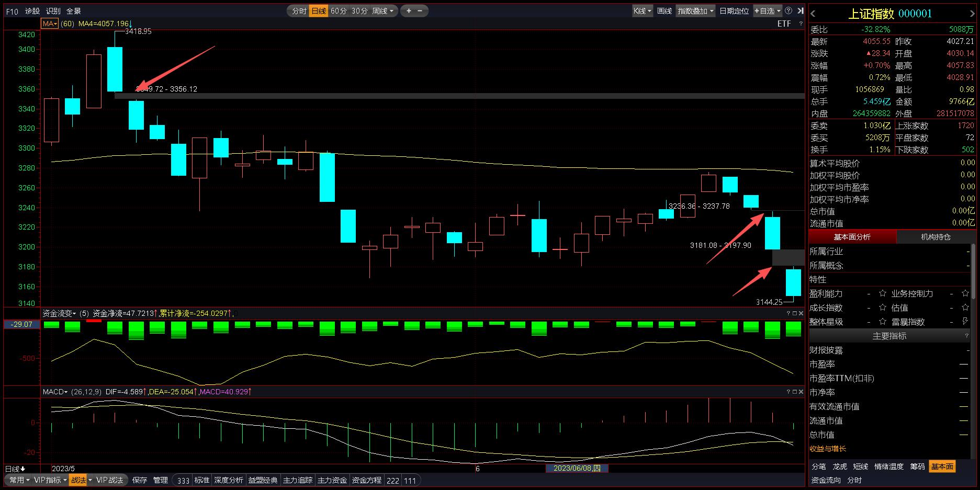Open the 周线 period dropdown
This screenshot has height=490, width=980.
pos(383,11)
